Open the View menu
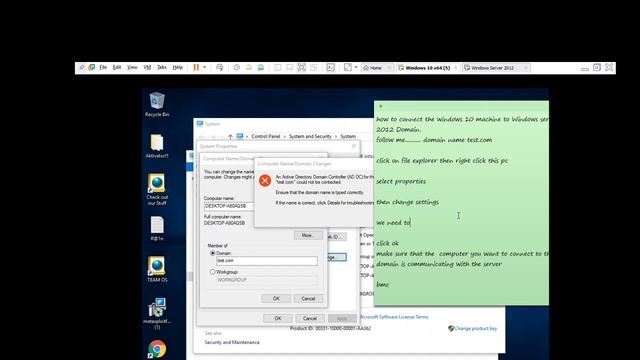640x360 pixels. tap(132, 67)
